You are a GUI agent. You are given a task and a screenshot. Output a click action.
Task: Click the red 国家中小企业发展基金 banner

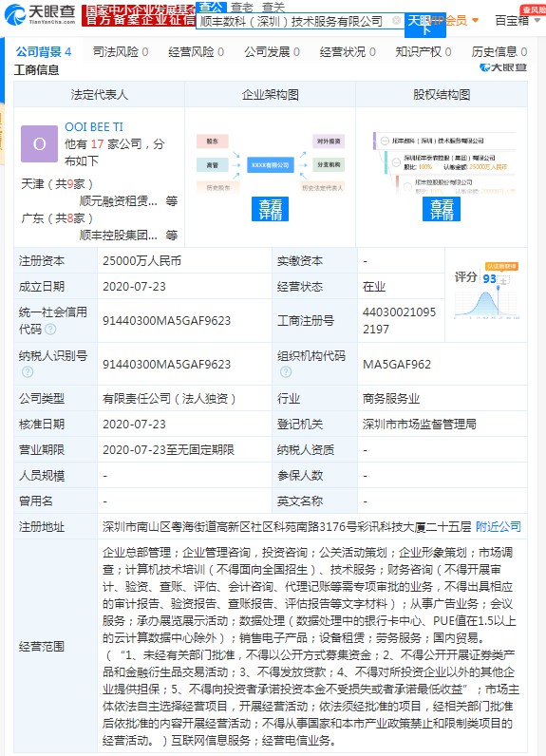coord(139,15)
